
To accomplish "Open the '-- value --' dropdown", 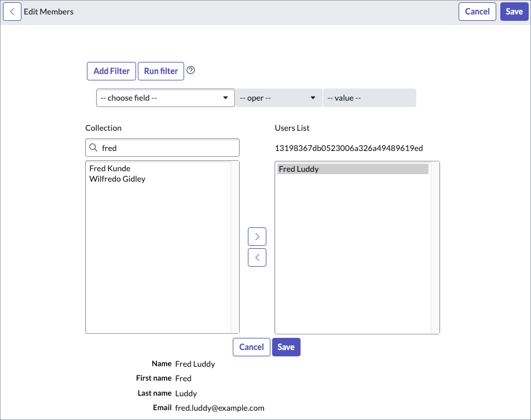I will point(369,97).
